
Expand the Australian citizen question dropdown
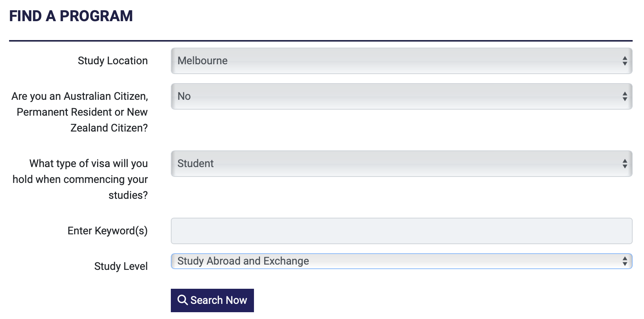point(401,96)
